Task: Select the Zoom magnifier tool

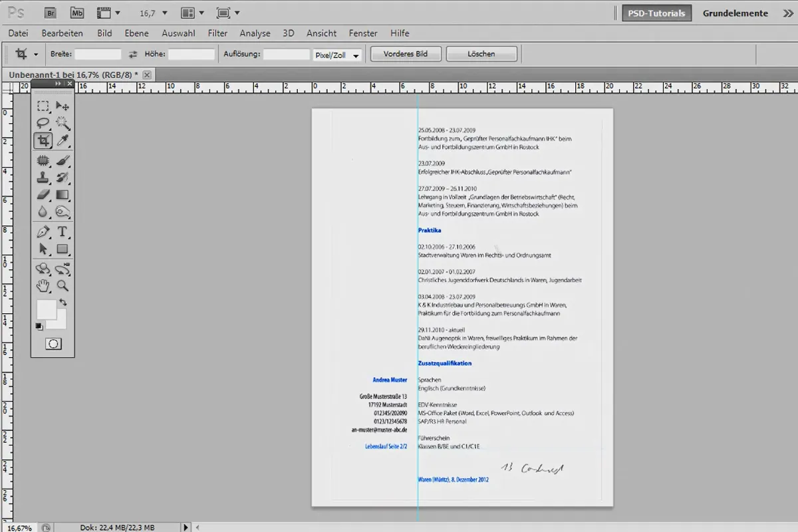Action: (63, 286)
